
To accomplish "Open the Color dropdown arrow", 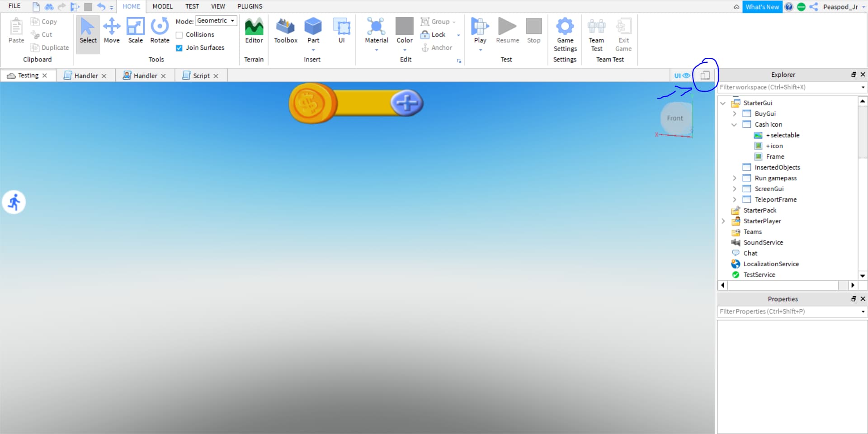I will pyautogui.click(x=405, y=50).
